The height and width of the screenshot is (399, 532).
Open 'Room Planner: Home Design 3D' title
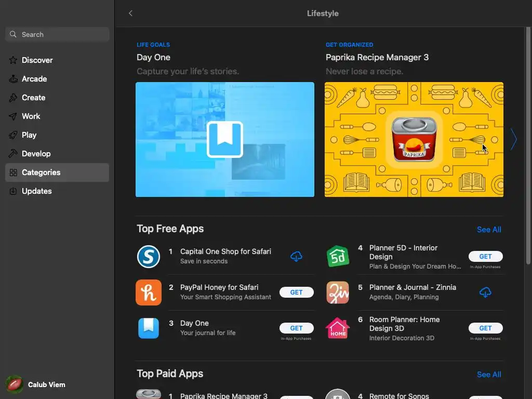click(404, 324)
